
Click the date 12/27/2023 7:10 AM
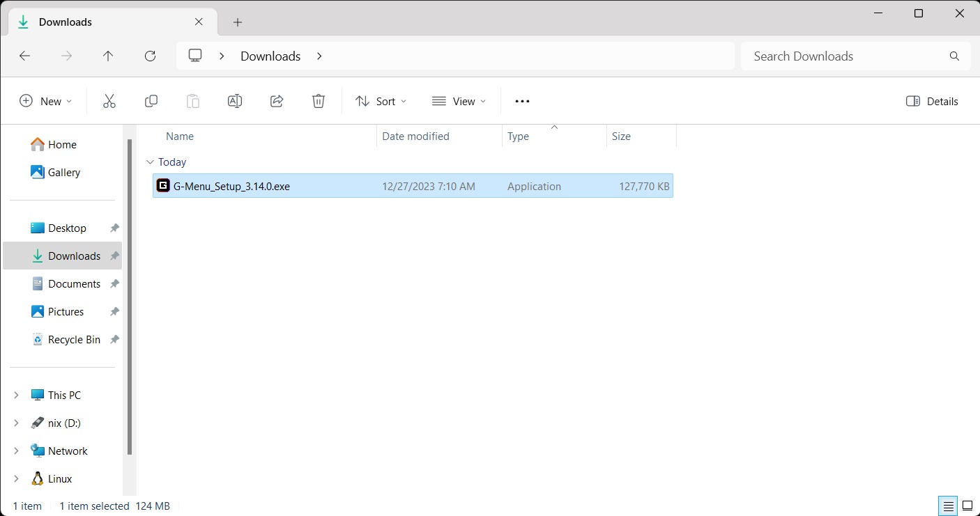point(429,186)
